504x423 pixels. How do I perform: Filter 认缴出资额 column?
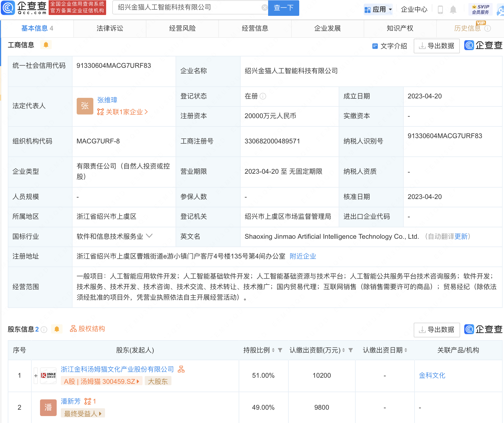351,350
